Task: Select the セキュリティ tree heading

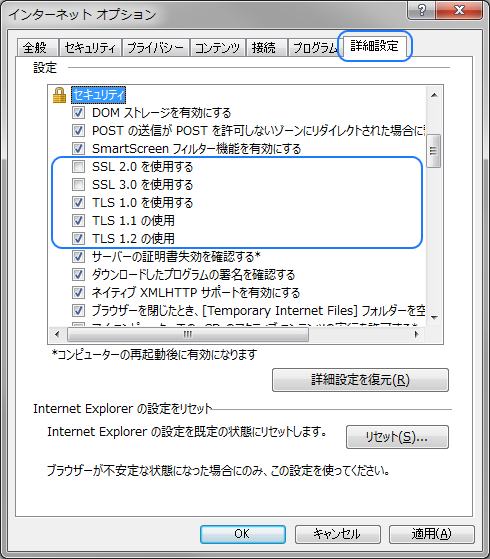Action: [x=98, y=95]
